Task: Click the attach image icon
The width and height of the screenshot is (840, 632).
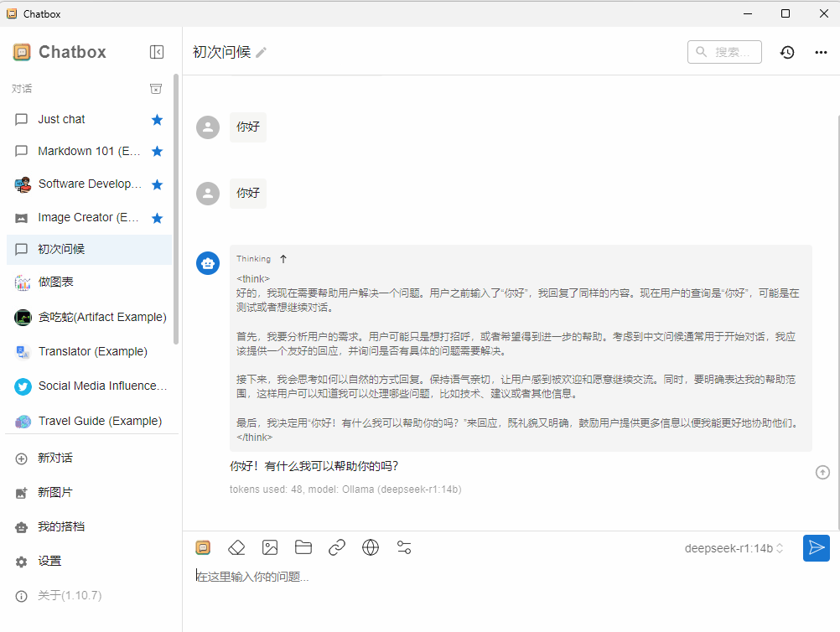Action: [270, 547]
